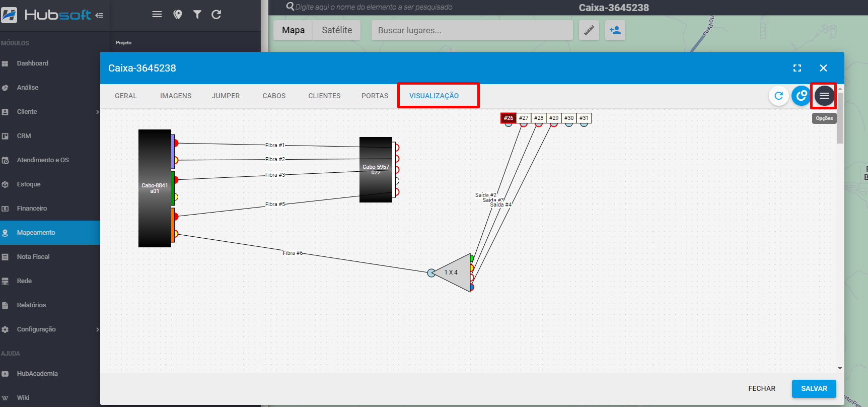This screenshot has height=407, width=868.
Task: Toggle fullscreen for Caixa dialog
Action: (797, 68)
